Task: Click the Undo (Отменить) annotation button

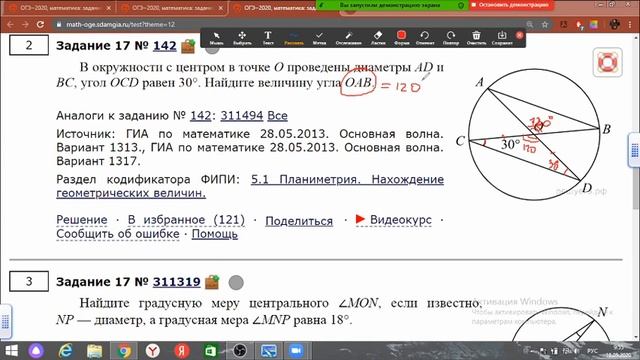Action: 425,38
